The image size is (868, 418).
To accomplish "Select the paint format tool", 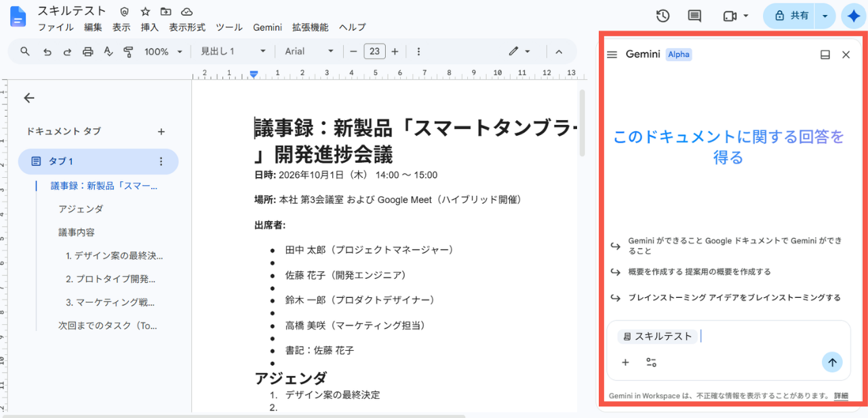I will coord(128,52).
